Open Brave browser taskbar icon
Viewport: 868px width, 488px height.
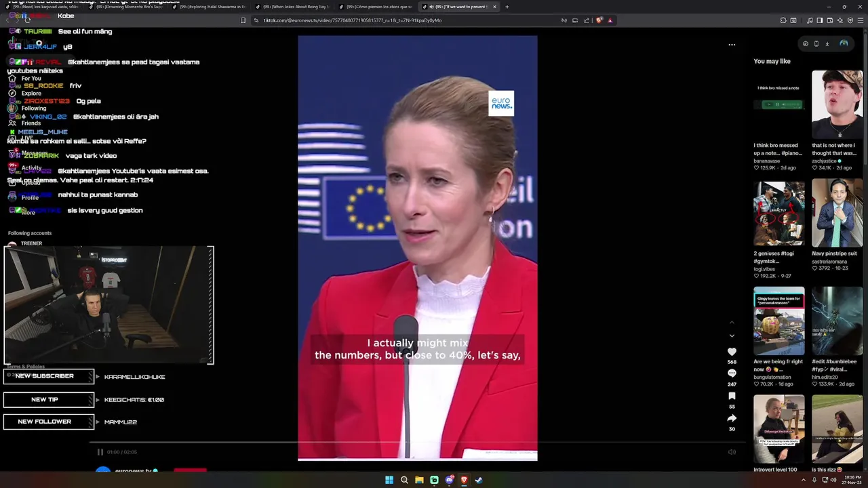[464, 480]
